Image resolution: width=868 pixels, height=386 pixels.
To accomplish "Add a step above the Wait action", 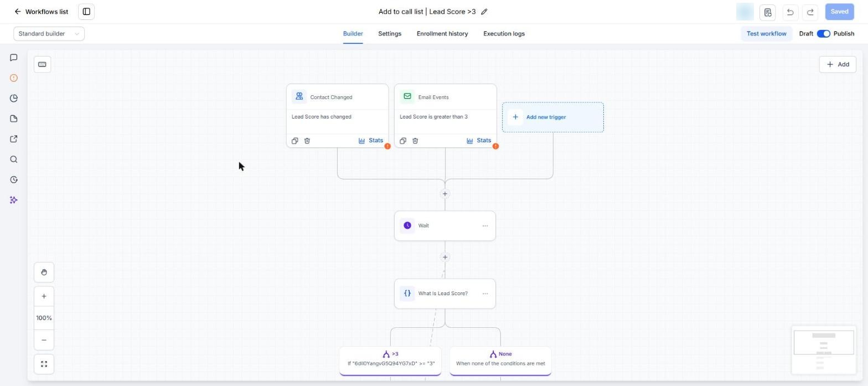I will click(x=445, y=194).
